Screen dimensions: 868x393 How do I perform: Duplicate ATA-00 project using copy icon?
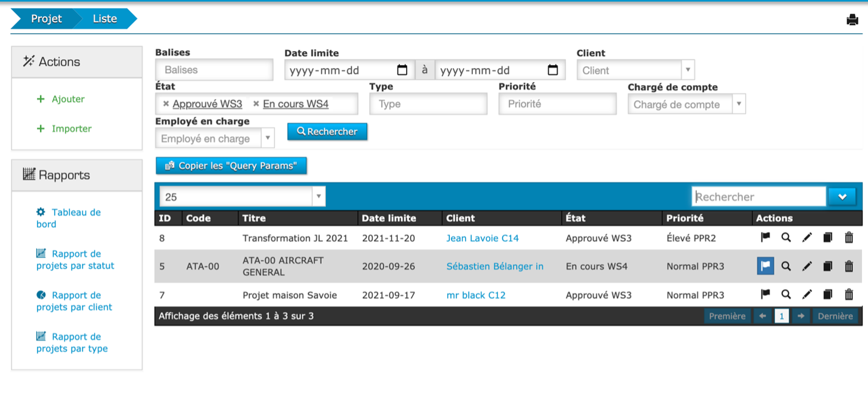coord(827,266)
